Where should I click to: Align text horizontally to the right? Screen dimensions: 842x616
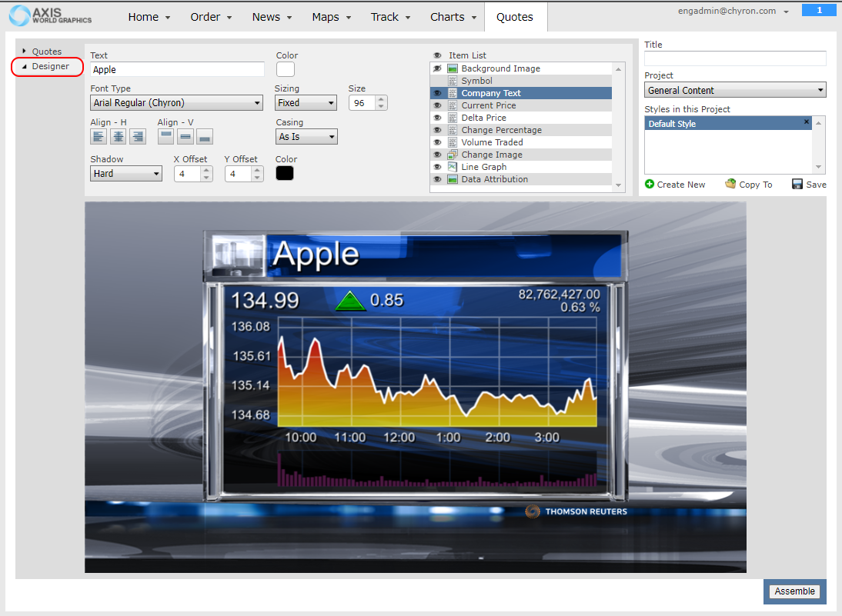click(x=138, y=137)
